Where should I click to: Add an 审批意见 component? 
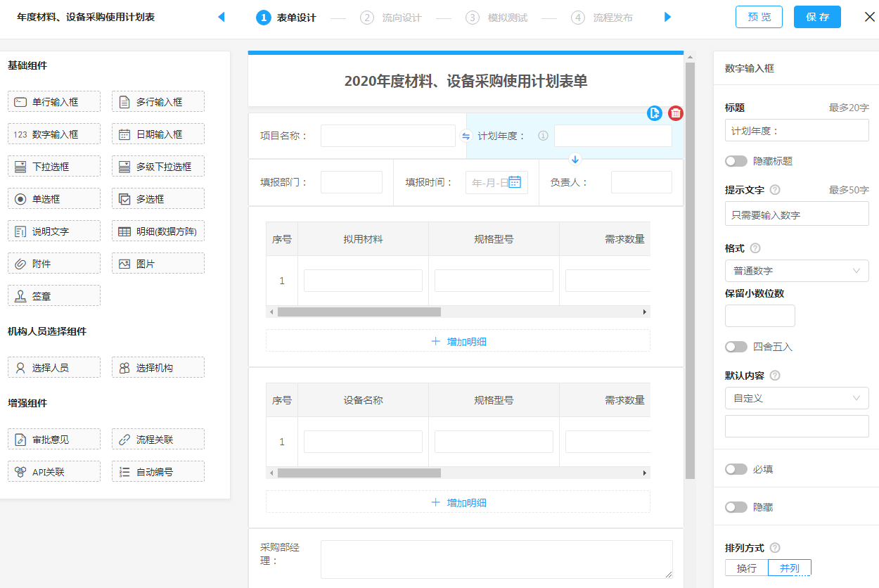click(x=54, y=439)
